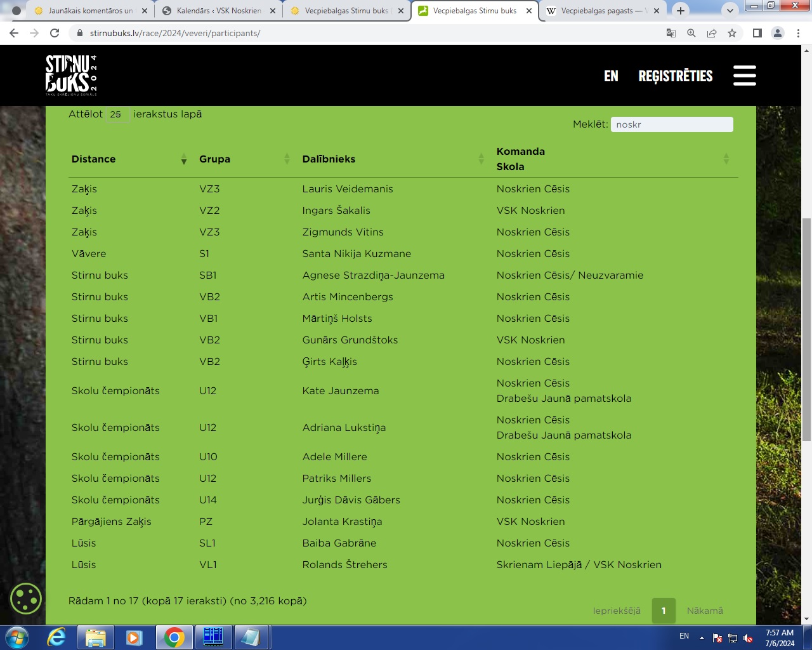Open the records per page selector

117,115
